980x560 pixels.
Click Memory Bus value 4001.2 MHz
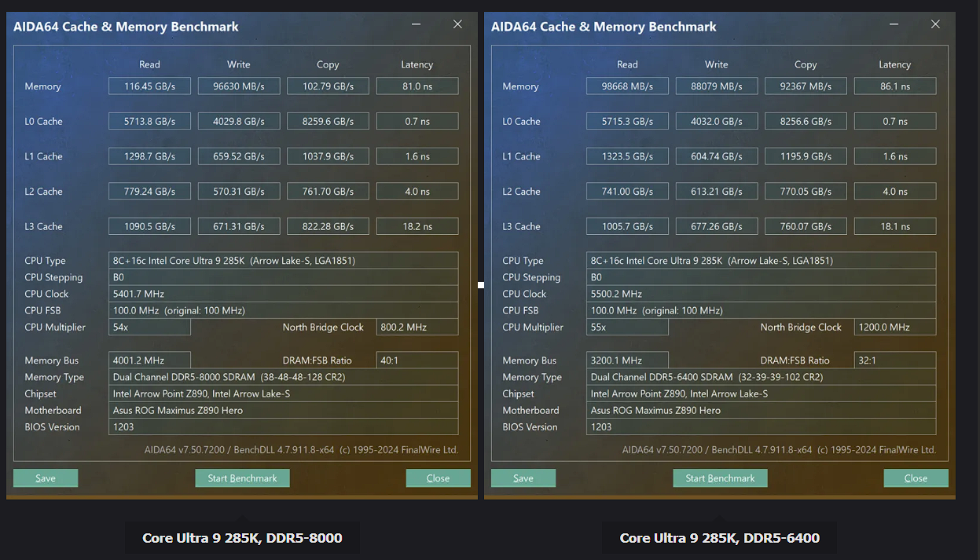149,361
